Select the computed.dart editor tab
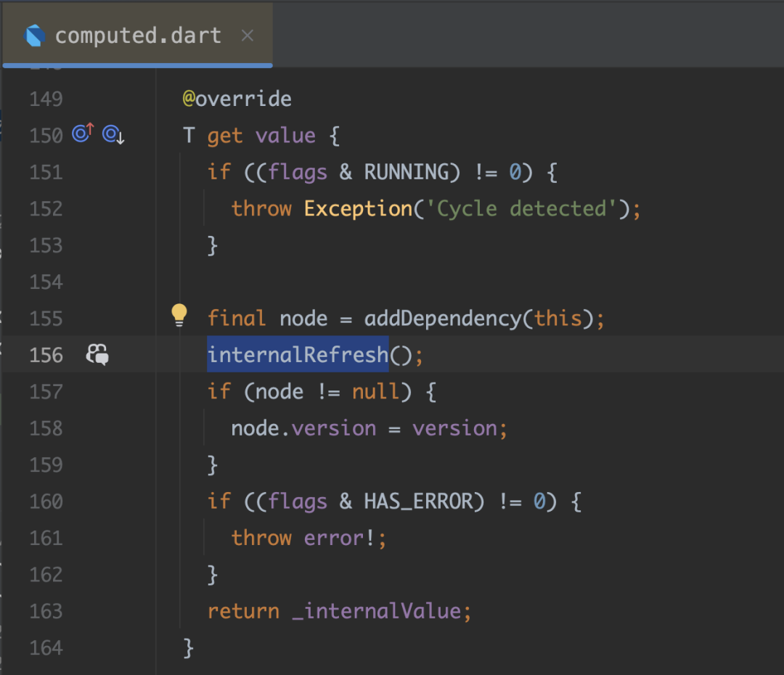Screen dimensions: 784x675 tap(138, 36)
